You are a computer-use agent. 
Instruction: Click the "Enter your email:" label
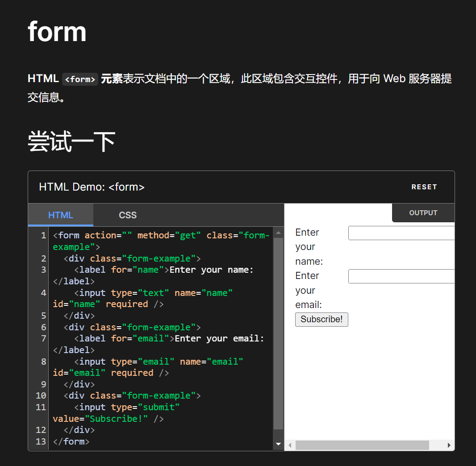coord(309,290)
